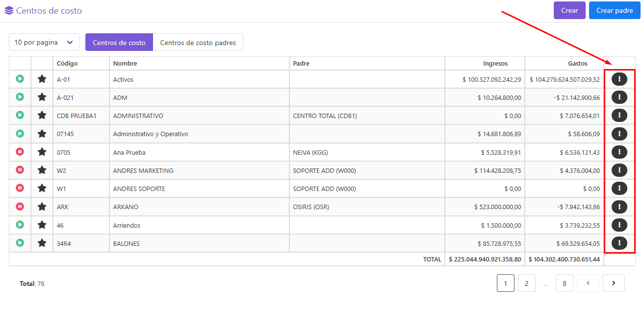Screen dimensions: 644x309
Task: Switch to Centros de costo padres tab
Action: coord(198,42)
